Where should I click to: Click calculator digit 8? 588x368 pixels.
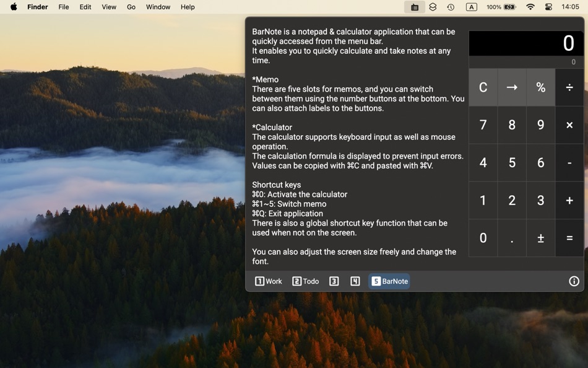coord(512,125)
